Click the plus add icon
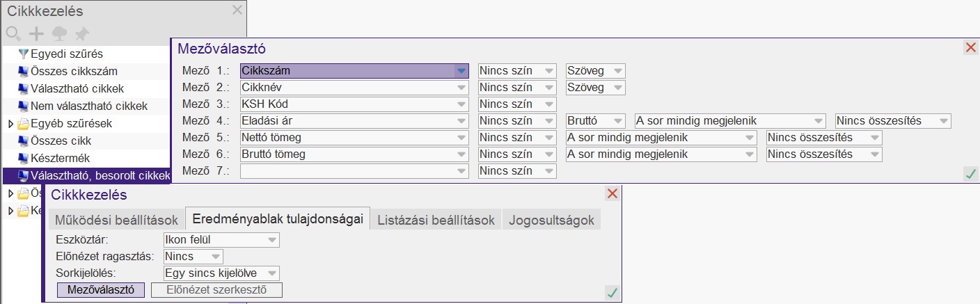Screen dimensions: 980x304 [36, 33]
